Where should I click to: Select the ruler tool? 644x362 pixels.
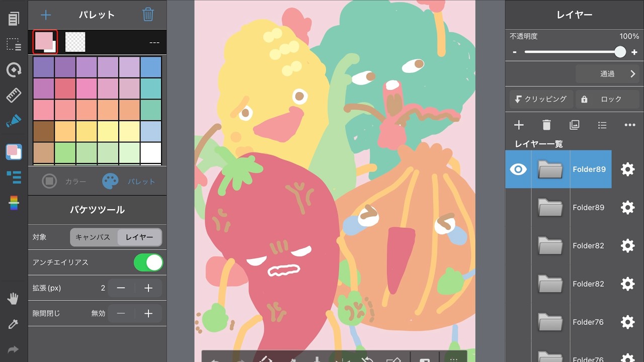(14, 95)
